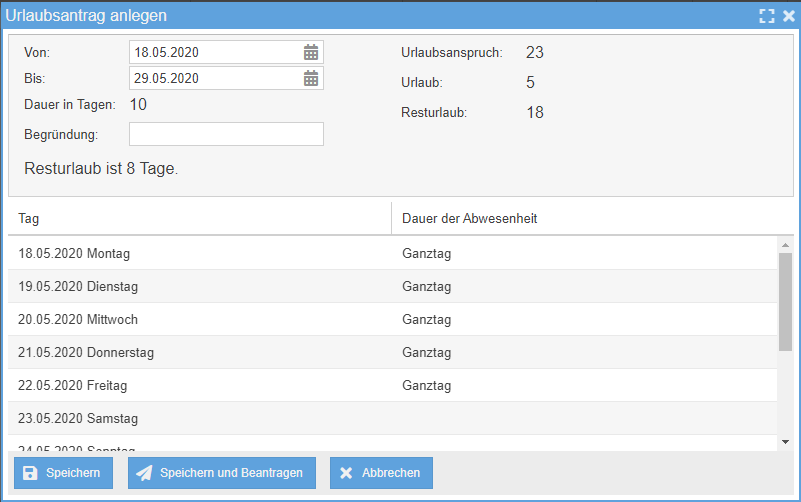This screenshot has width=801, height=502.
Task: Sort by the Tag column header
Action: pos(200,218)
